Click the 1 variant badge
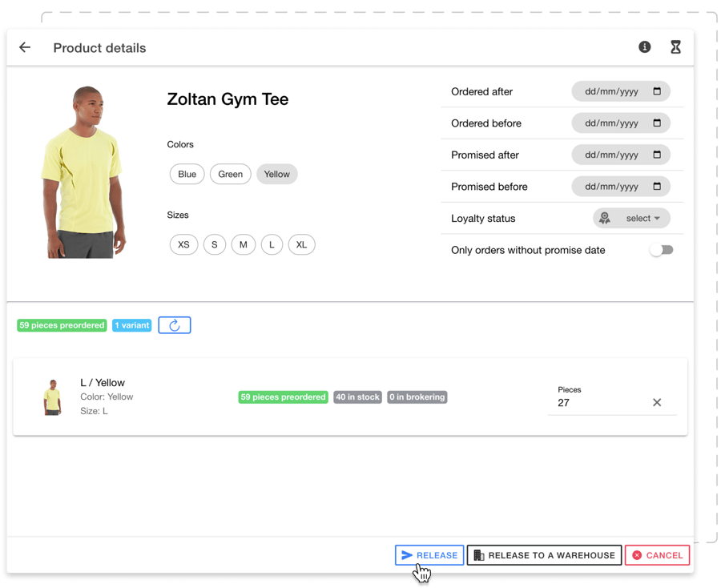Image resolution: width=721 pixels, height=588 pixels. [132, 325]
